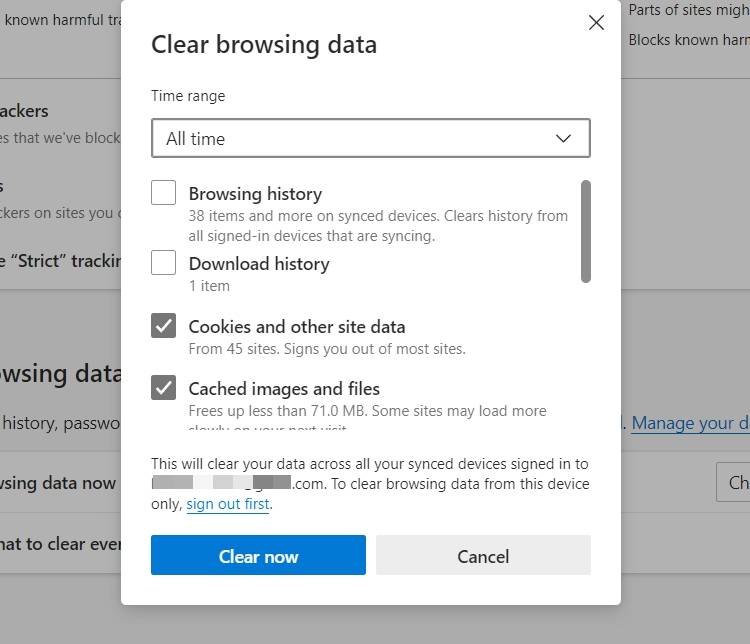Select the "Download history" label text
Screen dimensions: 750x644
click(x=259, y=264)
